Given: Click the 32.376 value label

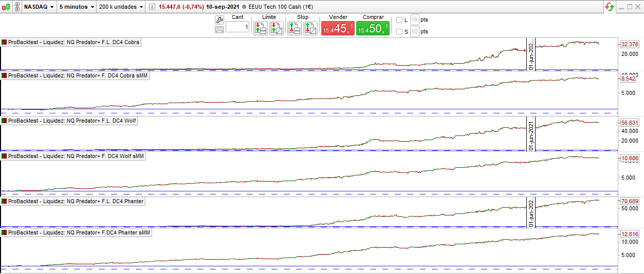Looking at the screenshot, I should pyautogui.click(x=629, y=44).
